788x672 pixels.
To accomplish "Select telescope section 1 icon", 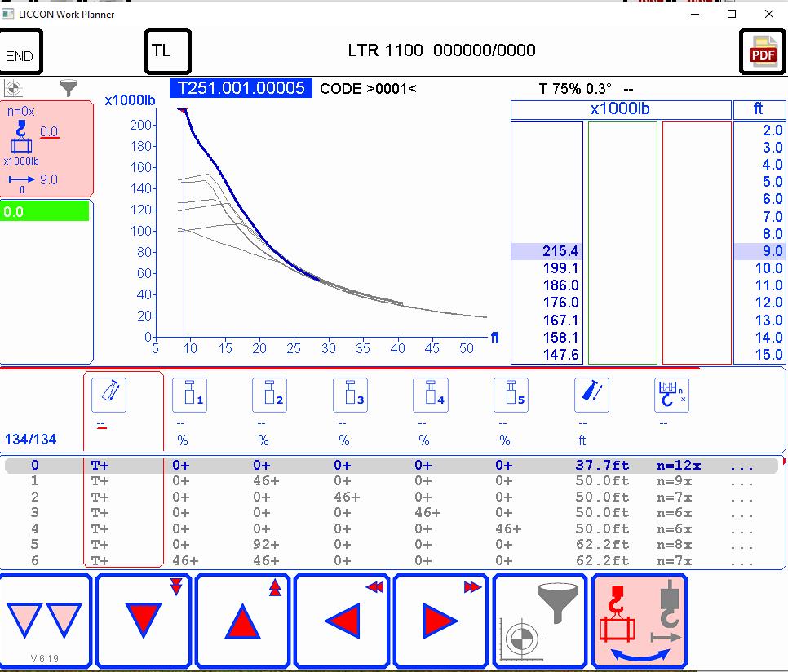I will (x=189, y=396).
